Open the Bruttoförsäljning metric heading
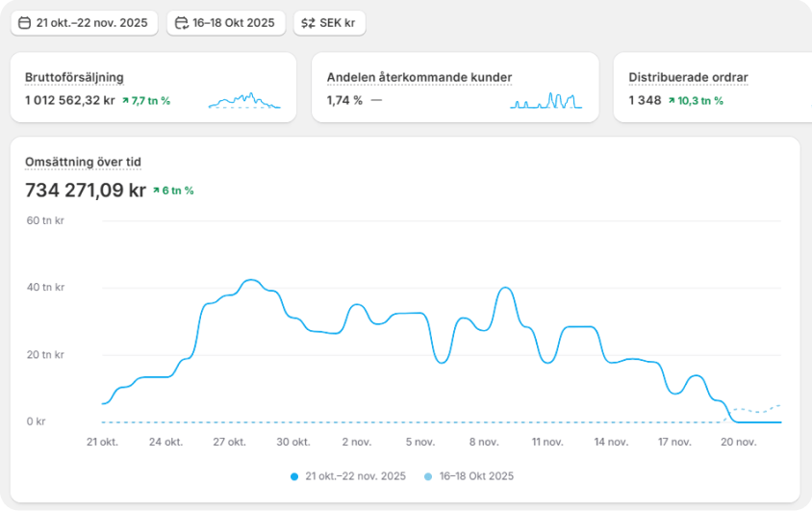 pos(74,77)
